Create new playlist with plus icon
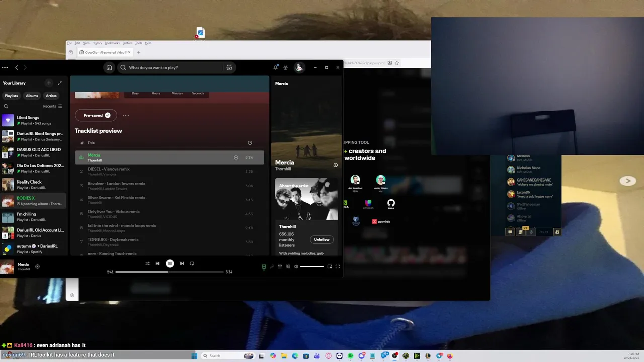 49,83
